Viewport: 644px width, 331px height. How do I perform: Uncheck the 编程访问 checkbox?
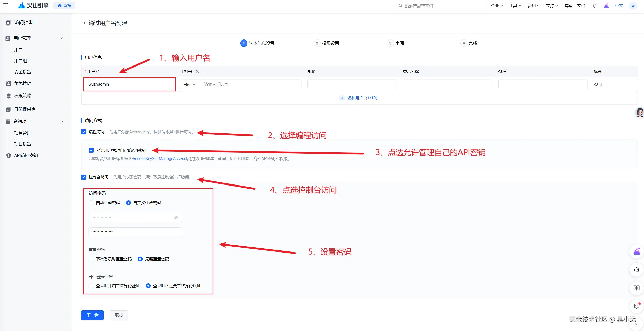(x=83, y=132)
